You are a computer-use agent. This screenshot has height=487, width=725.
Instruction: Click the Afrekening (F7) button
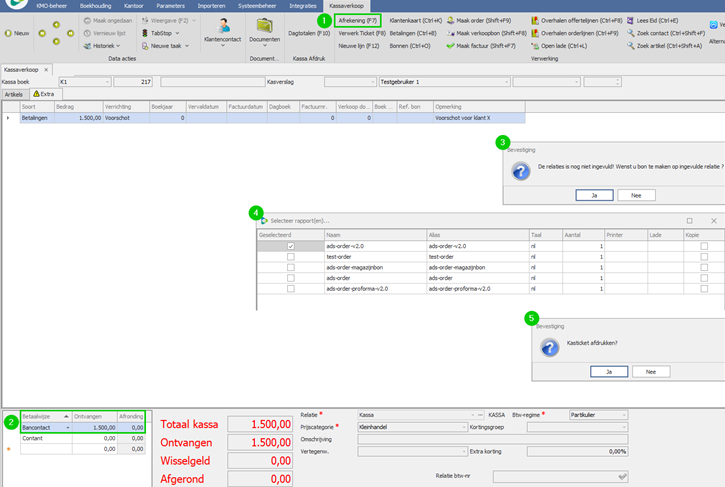pyautogui.click(x=357, y=21)
